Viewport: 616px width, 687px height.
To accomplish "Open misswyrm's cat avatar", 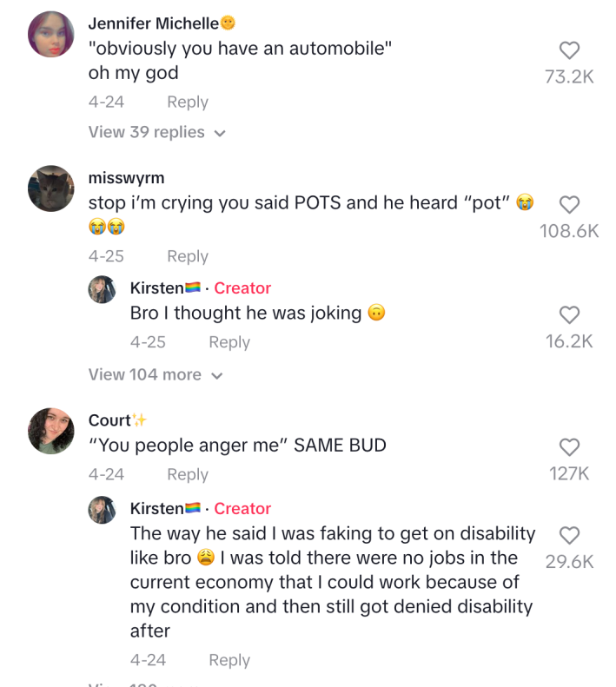I will coord(51,188).
